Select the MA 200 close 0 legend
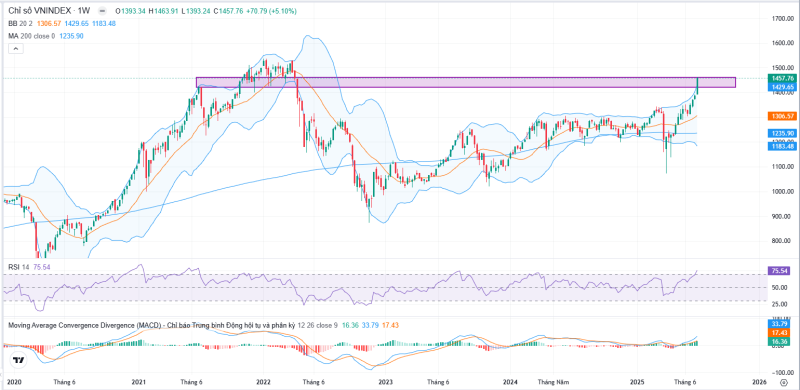The width and height of the screenshot is (800, 390). point(31,36)
